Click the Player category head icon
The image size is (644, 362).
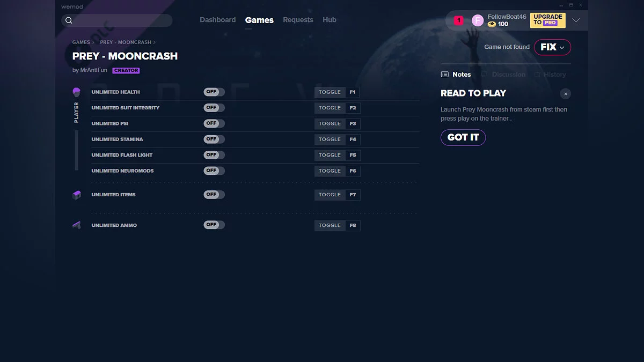pos(76,92)
